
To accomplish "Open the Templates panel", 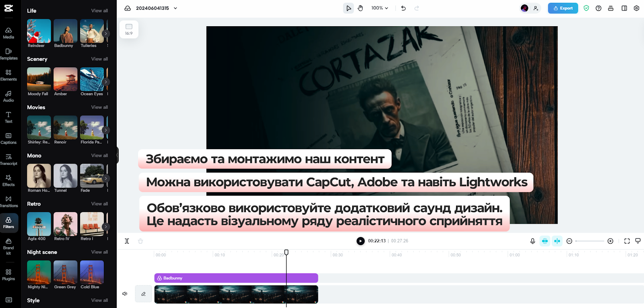I will (x=8, y=54).
